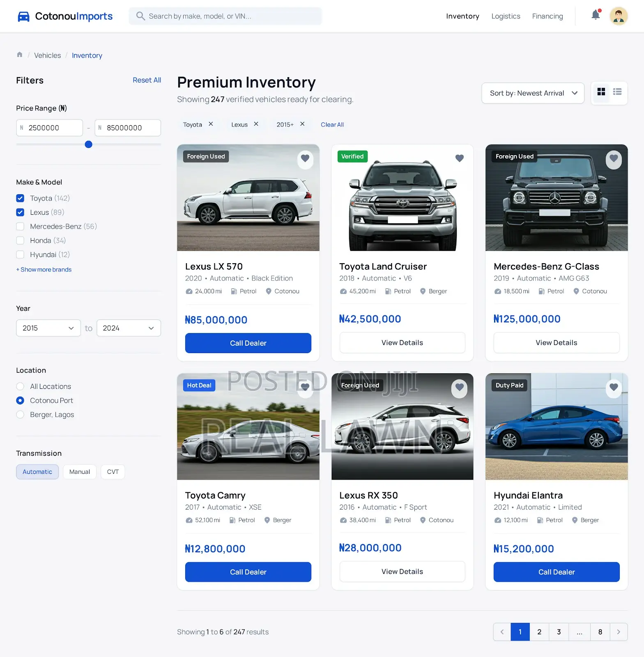Go to next results page arrow
The image size is (644, 657).
coord(619,632)
